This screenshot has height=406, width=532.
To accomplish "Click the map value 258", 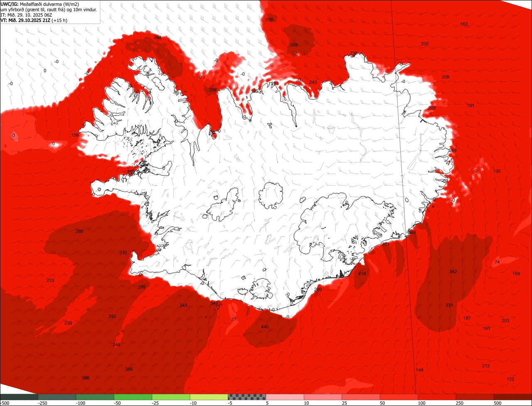I will coord(269,20).
